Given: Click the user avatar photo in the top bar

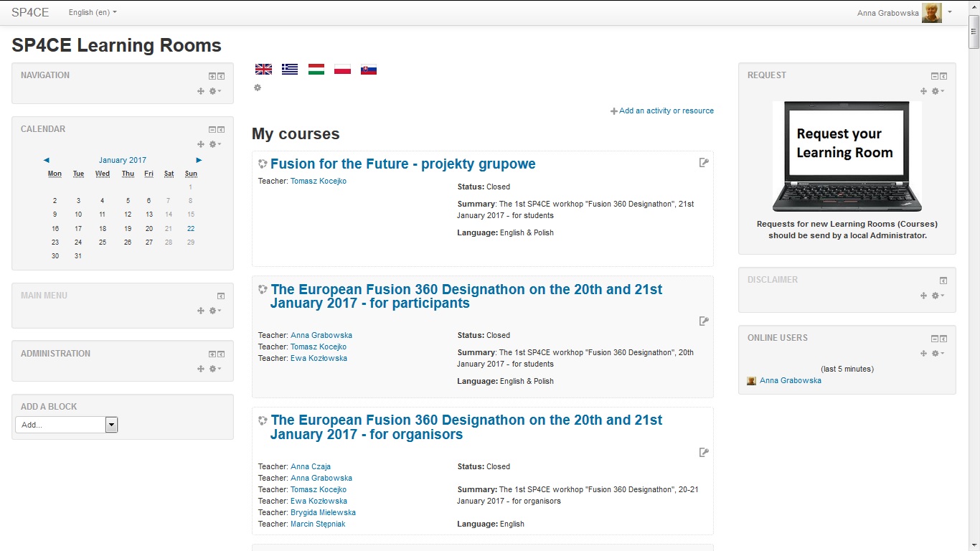Looking at the screenshot, I should [x=932, y=12].
